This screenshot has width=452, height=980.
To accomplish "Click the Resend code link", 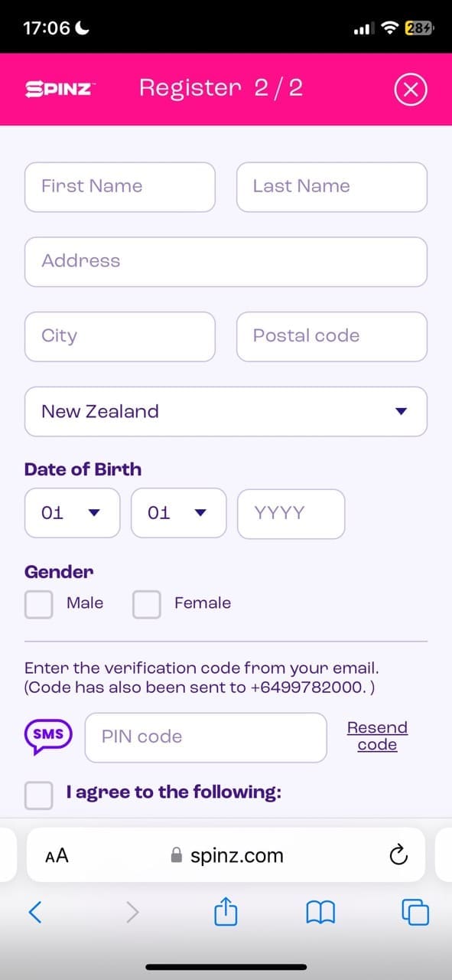I will pos(377,736).
